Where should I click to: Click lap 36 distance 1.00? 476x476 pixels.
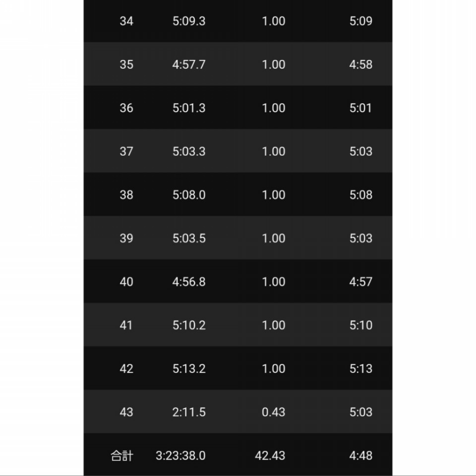point(274,108)
